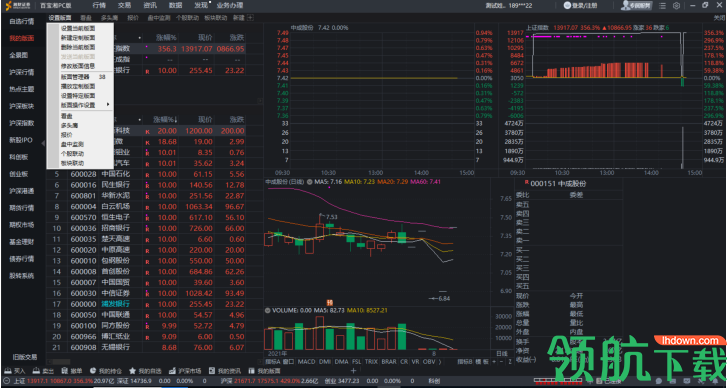Click the plus icon on the bottom toolbar
Viewport: 727px width, 388px height.
tap(353, 371)
